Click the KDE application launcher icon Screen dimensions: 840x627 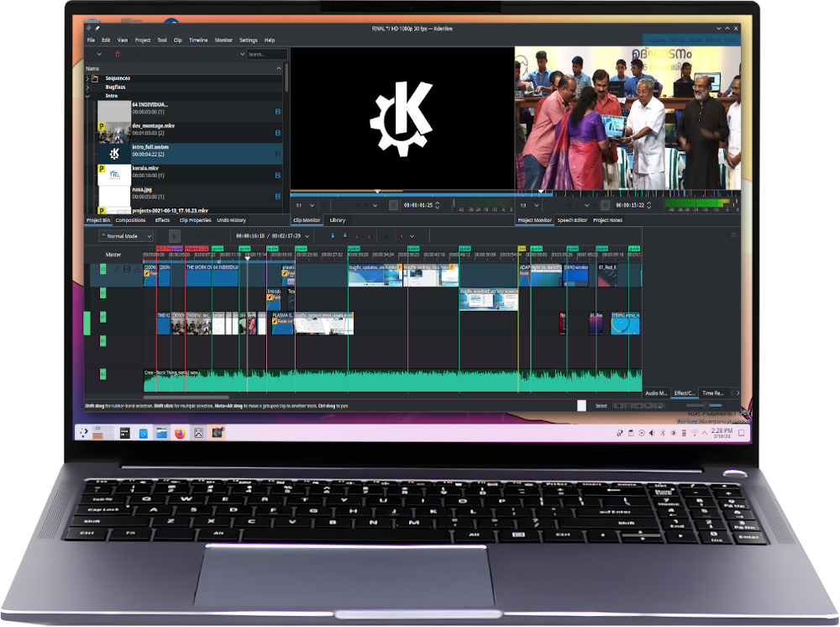click(84, 433)
